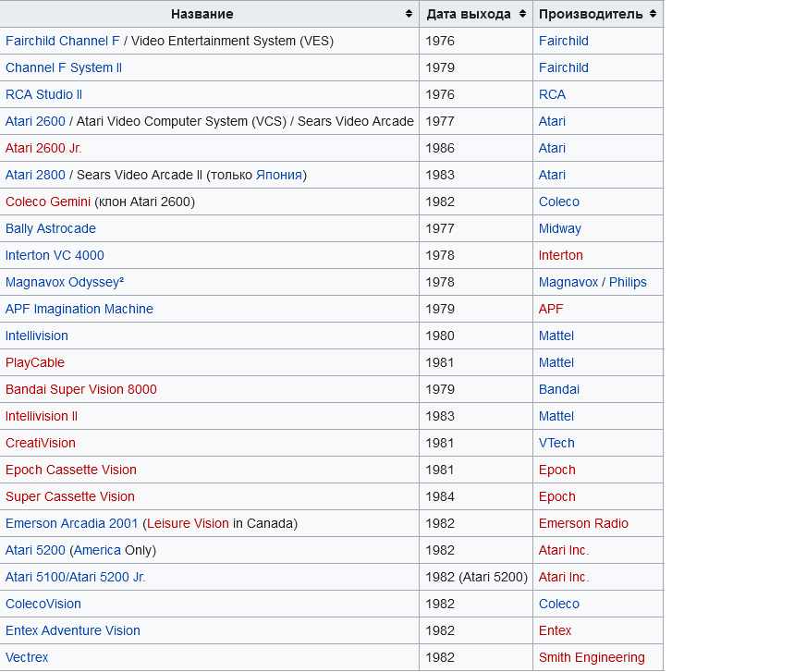The height and width of the screenshot is (672, 794).
Task: Open the Magnavox manufacturer link
Action: 568,283
